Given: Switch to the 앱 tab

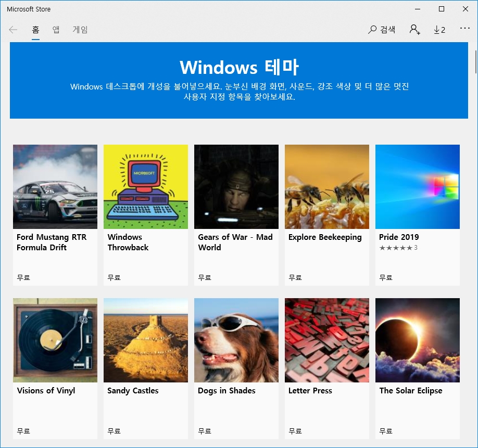Looking at the screenshot, I should [x=56, y=30].
